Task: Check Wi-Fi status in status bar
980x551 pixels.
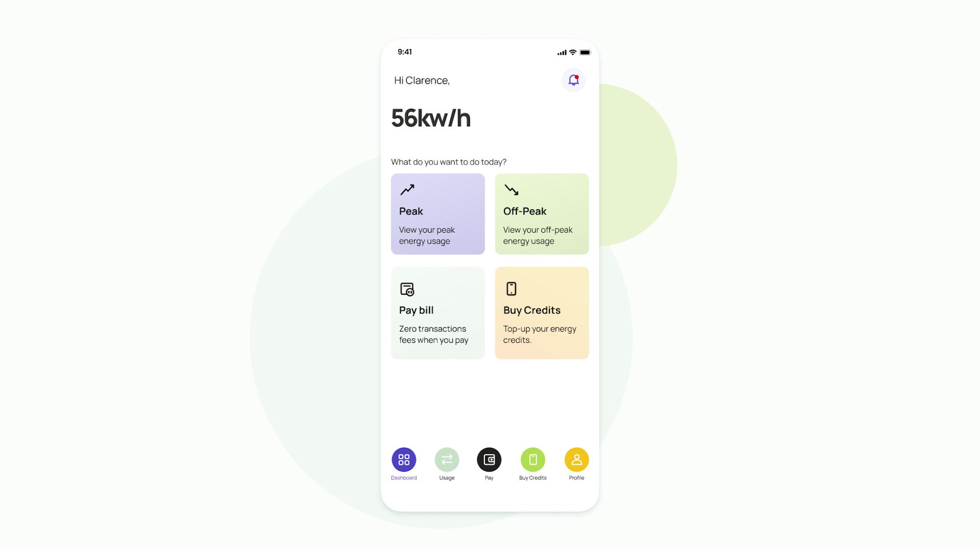Action: (573, 52)
